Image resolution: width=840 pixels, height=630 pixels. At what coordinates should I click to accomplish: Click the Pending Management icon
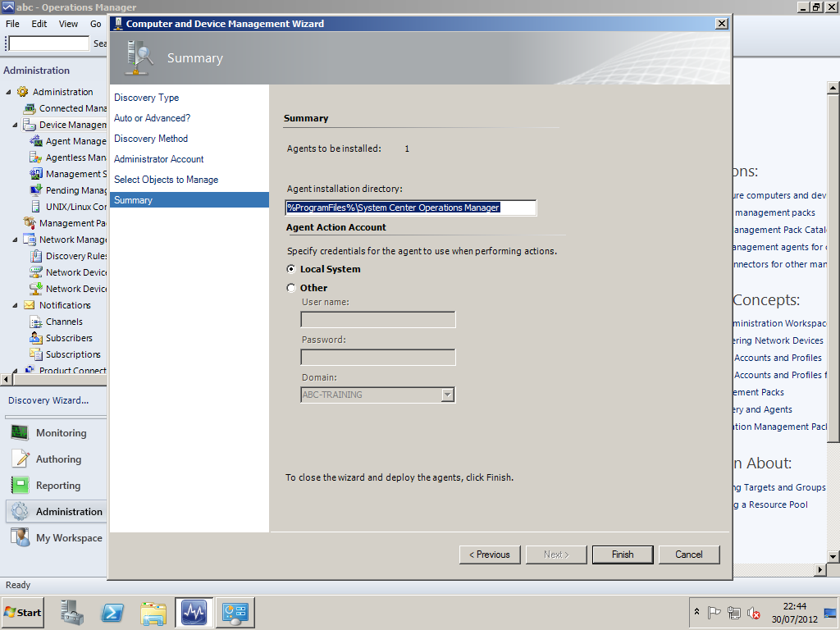[36, 190]
